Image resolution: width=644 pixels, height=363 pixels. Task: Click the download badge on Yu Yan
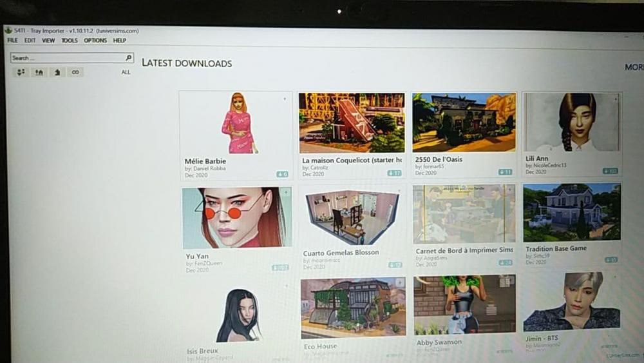click(280, 268)
